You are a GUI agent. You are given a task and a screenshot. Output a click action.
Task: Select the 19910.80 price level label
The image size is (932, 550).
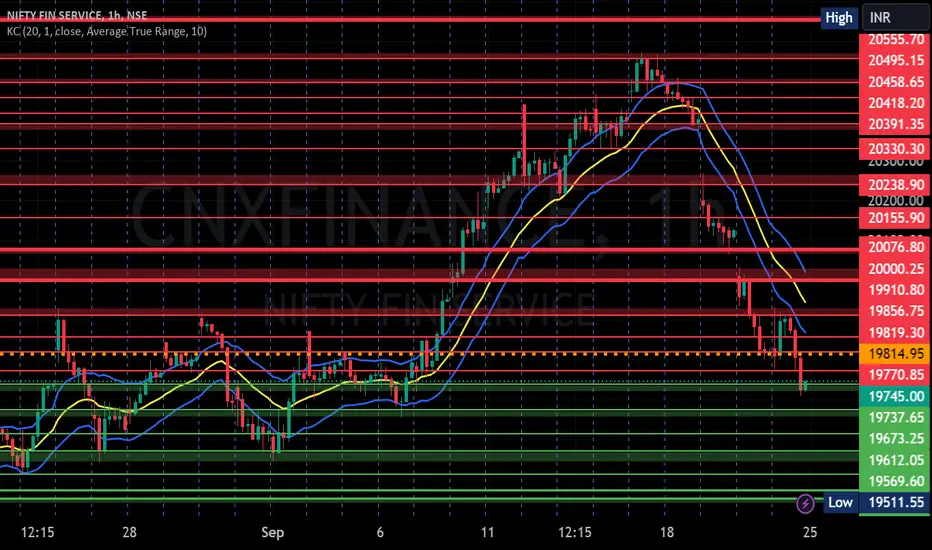pyautogui.click(x=895, y=290)
